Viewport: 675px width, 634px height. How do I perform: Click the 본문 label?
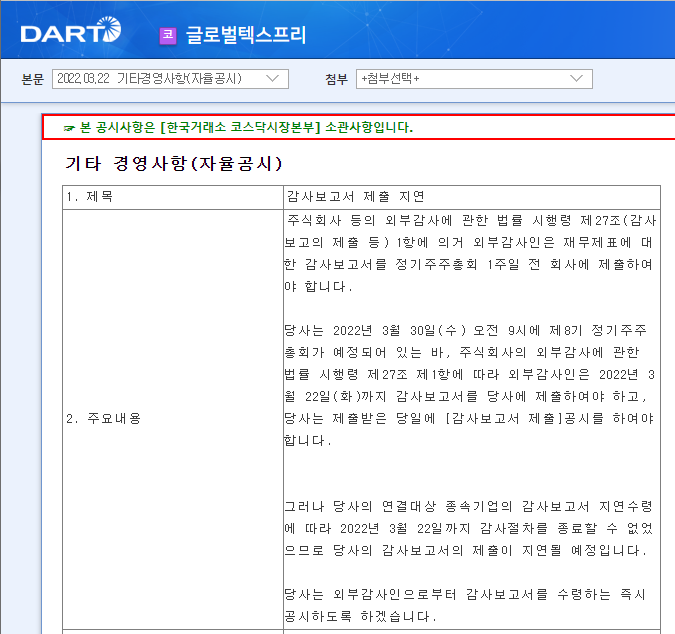coord(33,78)
